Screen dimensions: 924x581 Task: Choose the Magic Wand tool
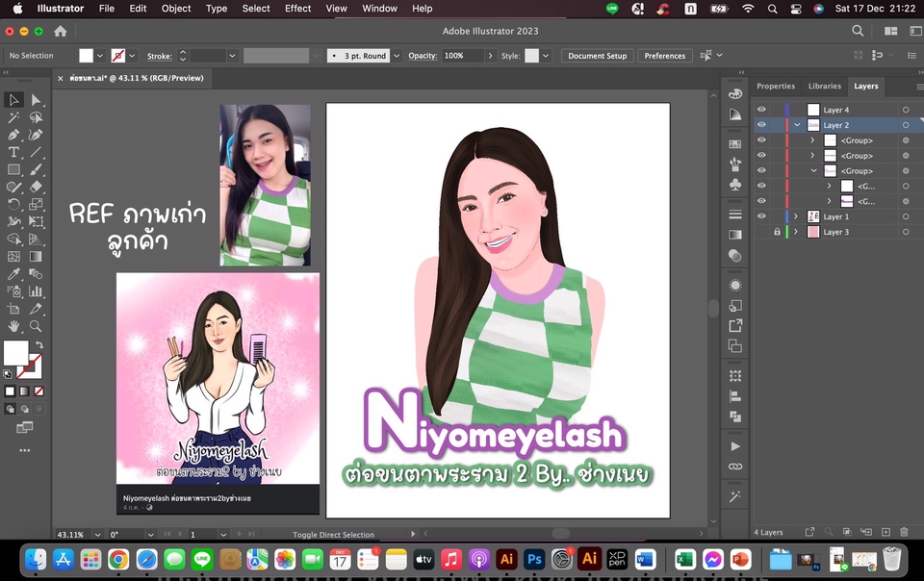point(13,117)
